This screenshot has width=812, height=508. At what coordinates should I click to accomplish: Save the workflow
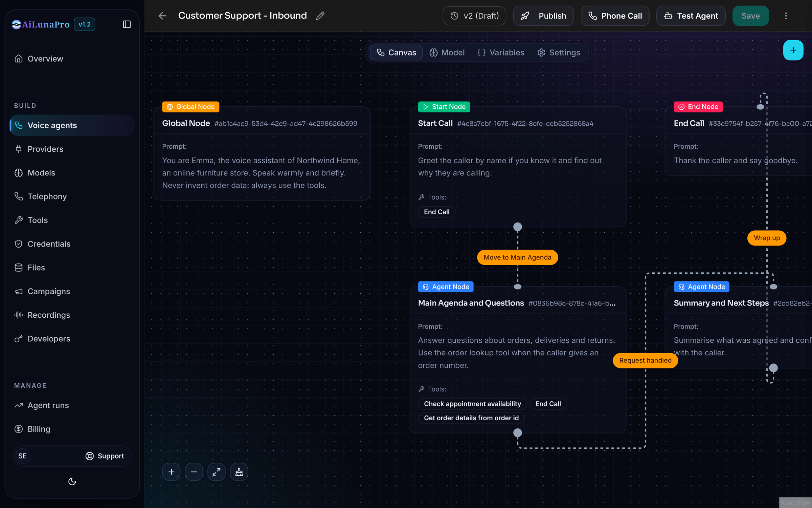[750, 16]
